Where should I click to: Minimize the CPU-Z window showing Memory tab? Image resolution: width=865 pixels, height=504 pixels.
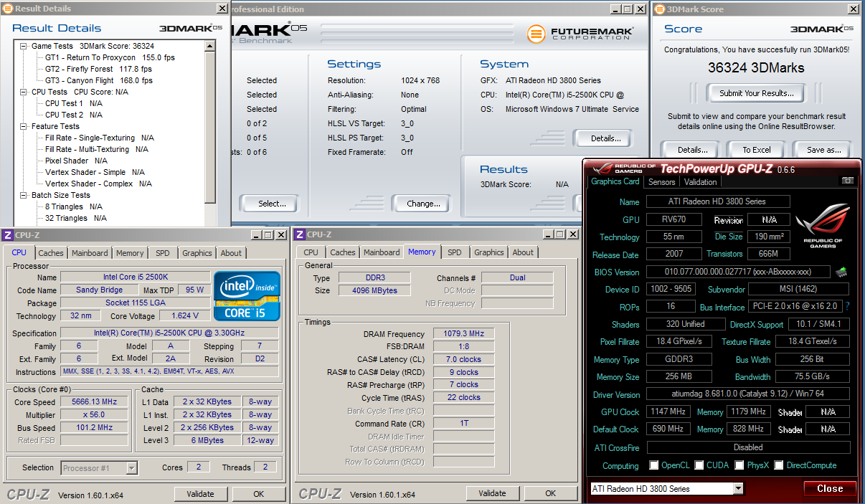click(548, 235)
